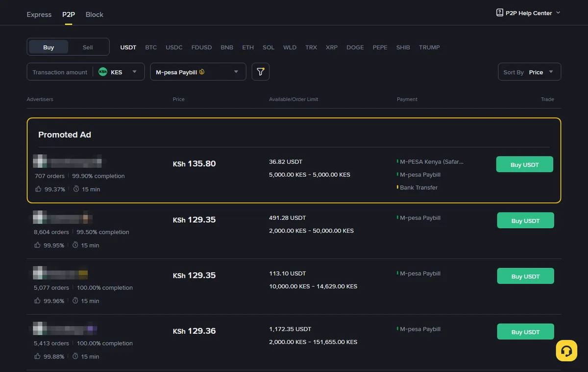Buy USDT from the 8,604 orders advertiser
The width and height of the screenshot is (588, 372).
pyautogui.click(x=525, y=220)
